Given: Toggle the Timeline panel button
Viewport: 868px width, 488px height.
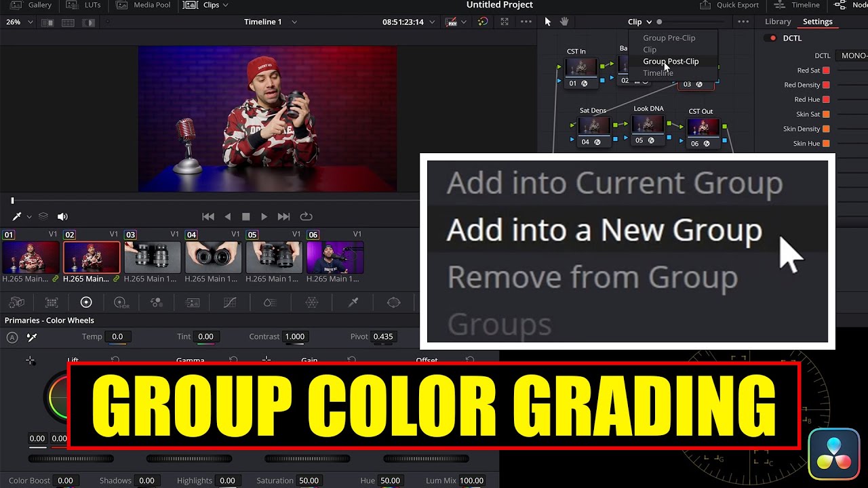Looking at the screenshot, I should point(797,5).
